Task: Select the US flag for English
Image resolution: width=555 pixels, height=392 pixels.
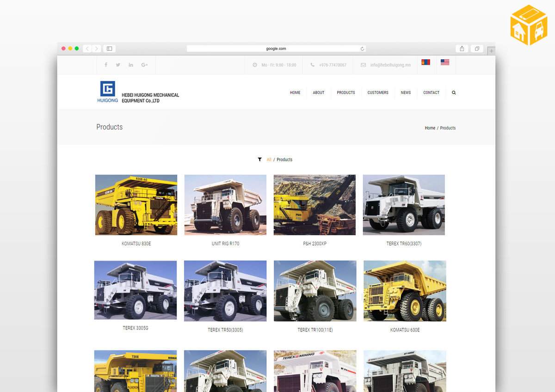Action: tap(445, 62)
